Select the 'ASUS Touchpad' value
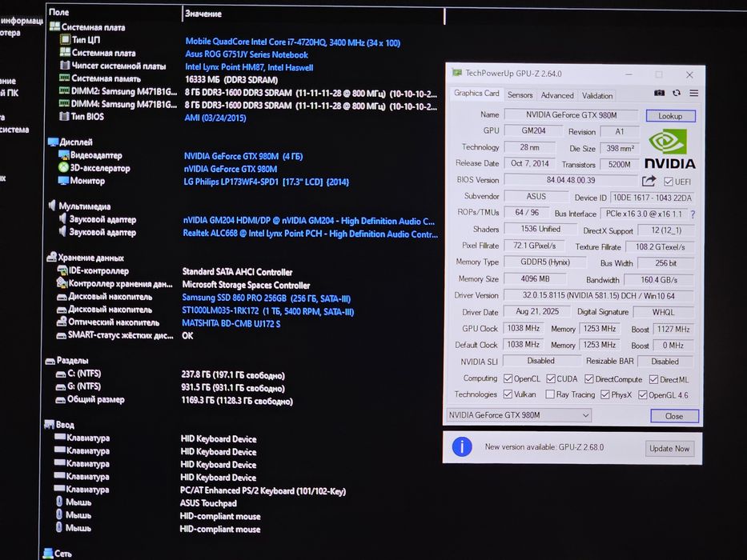This screenshot has height=560, width=747. coord(208,503)
